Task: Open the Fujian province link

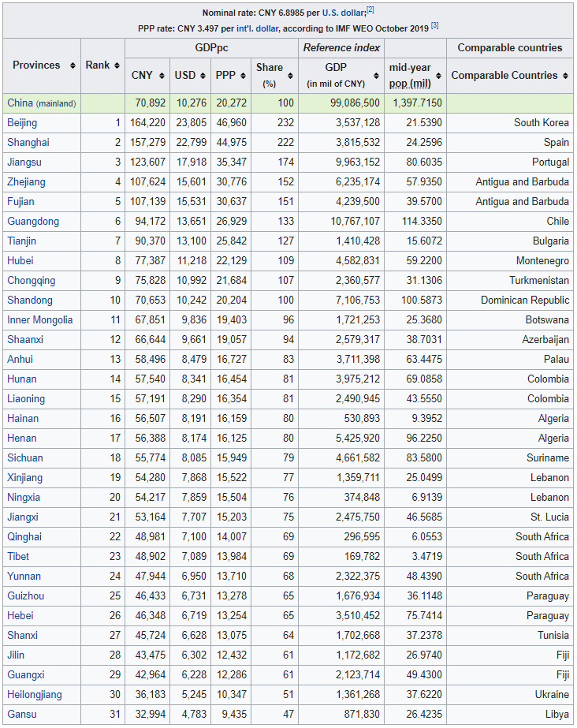Action: pos(20,202)
